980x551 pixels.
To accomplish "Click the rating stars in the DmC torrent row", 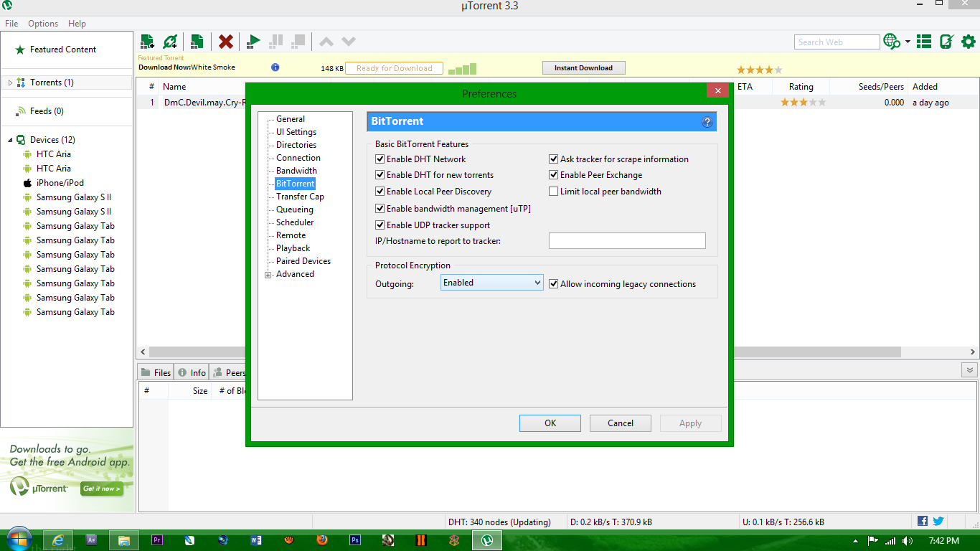I will pyautogui.click(x=804, y=103).
